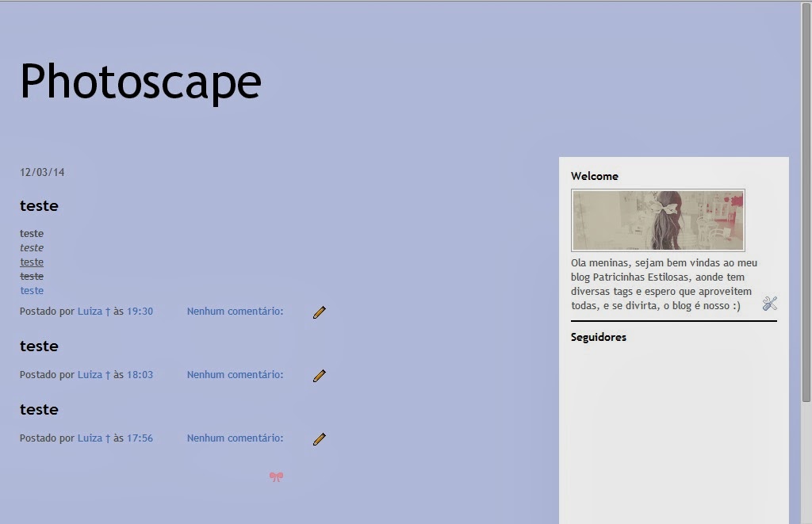The image size is (812, 524).
Task: Click the 'Ola meninas' welcome paragraph
Action: pos(664,285)
